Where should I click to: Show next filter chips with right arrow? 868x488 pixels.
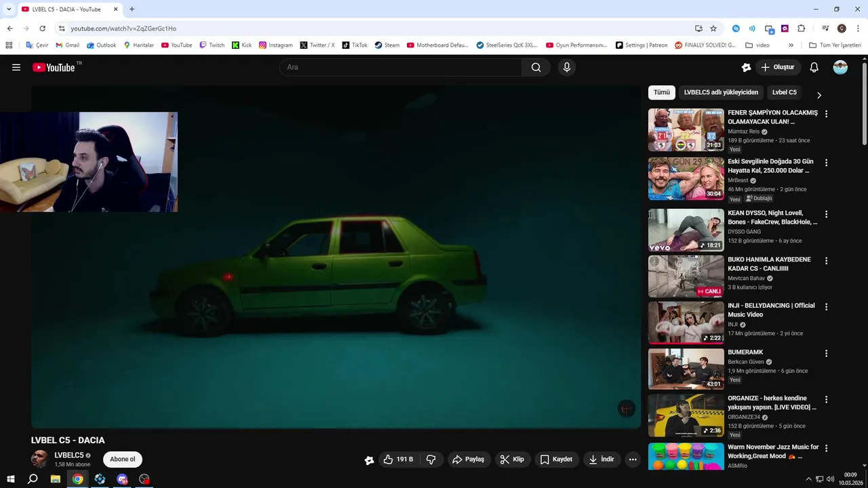[818, 95]
